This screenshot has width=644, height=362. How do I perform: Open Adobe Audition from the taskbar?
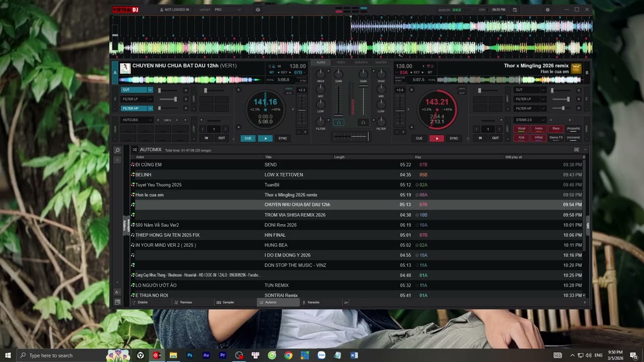click(x=206, y=355)
